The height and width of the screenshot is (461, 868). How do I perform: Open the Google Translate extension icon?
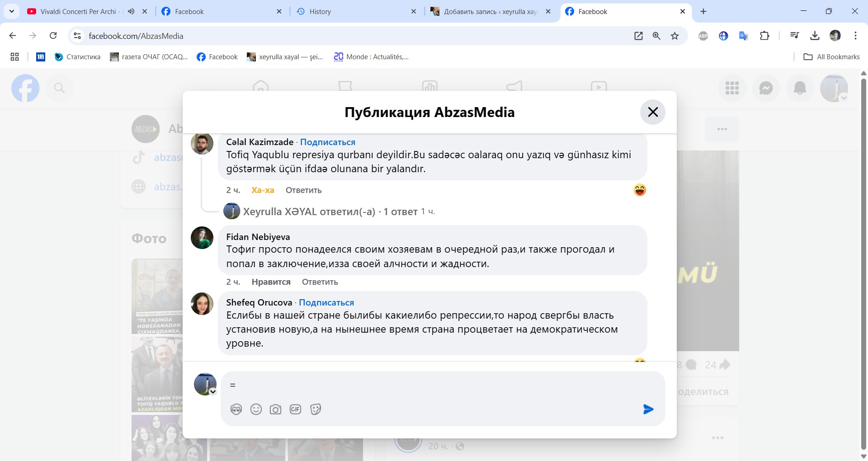(743, 36)
